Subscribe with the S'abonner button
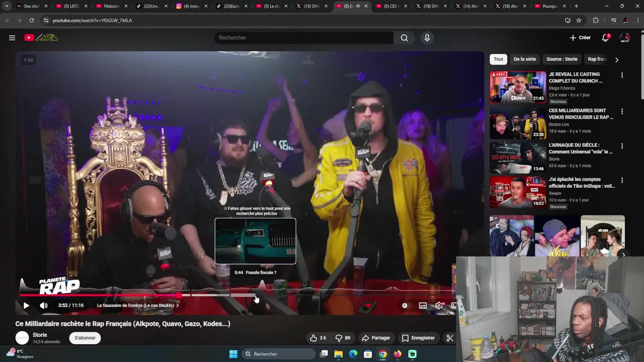 (x=85, y=338)
